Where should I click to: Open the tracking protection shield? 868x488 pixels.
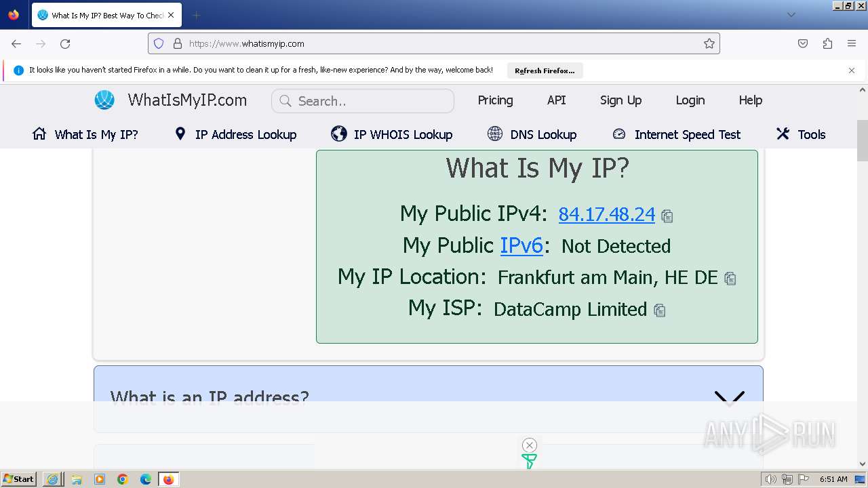coord(159,43)
